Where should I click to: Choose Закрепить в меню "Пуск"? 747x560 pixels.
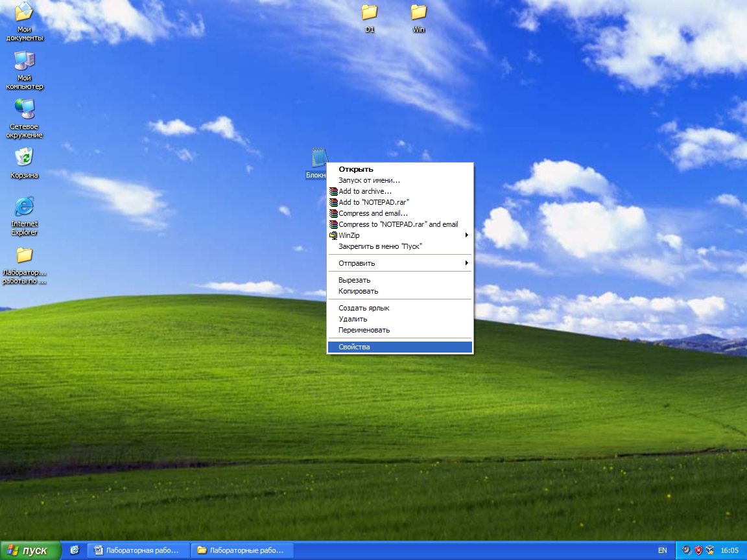pyautogui.click(x=400, y=246)
